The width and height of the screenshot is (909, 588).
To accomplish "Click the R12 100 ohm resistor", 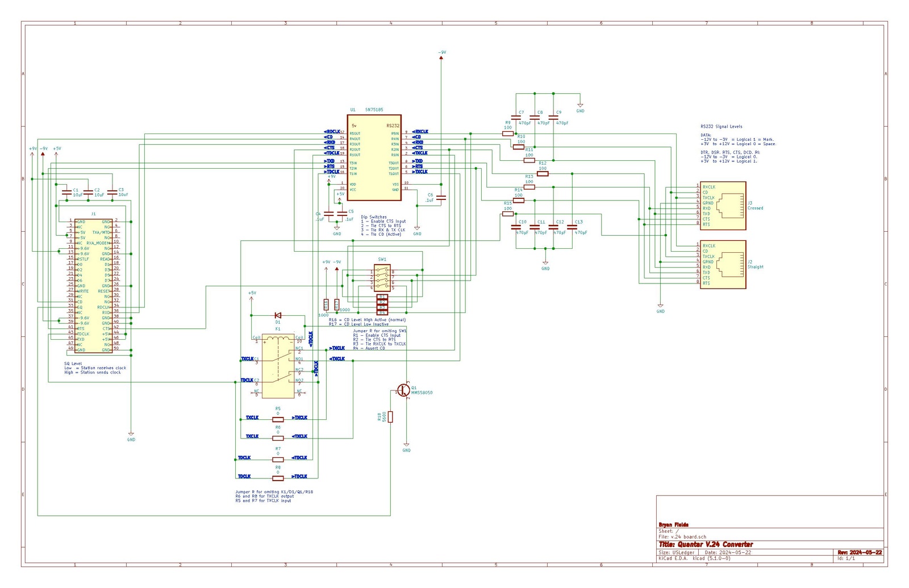I will [543, 174].
